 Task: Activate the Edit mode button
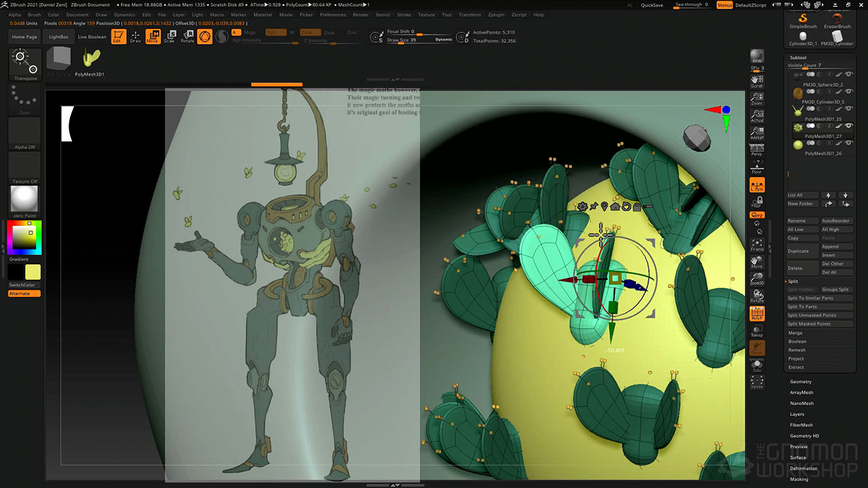click(x=118, y=37)
